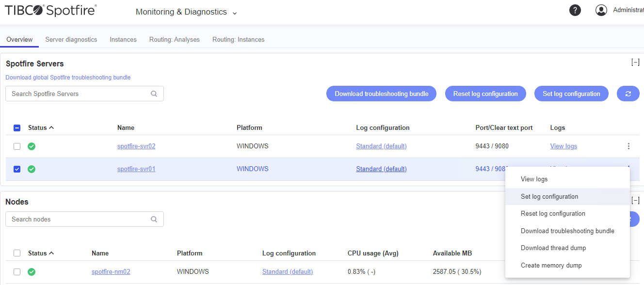Check the spotfire-nm02 row checkbox

click(17, 272)
